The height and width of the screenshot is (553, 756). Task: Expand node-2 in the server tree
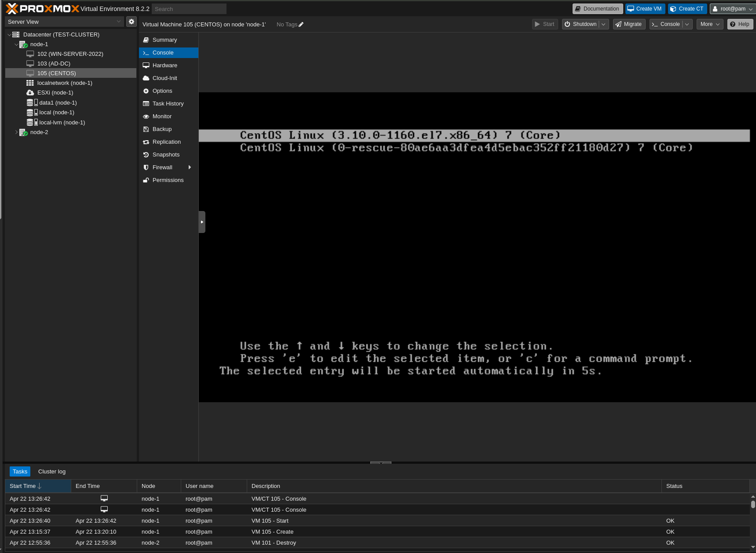pos(17,132)
